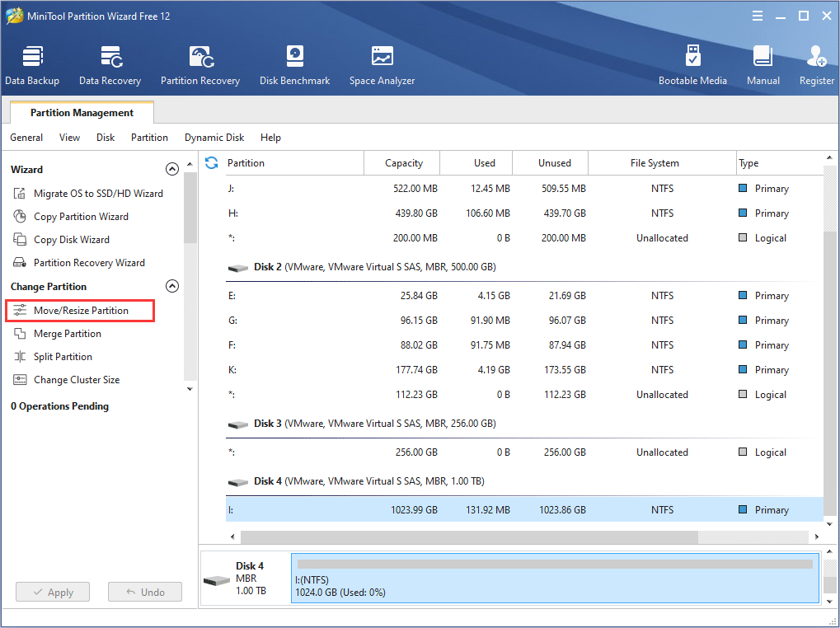
Task: Click the blue Primary swatch in row J:
Action: pyautogui.click(x=743, y=188)
